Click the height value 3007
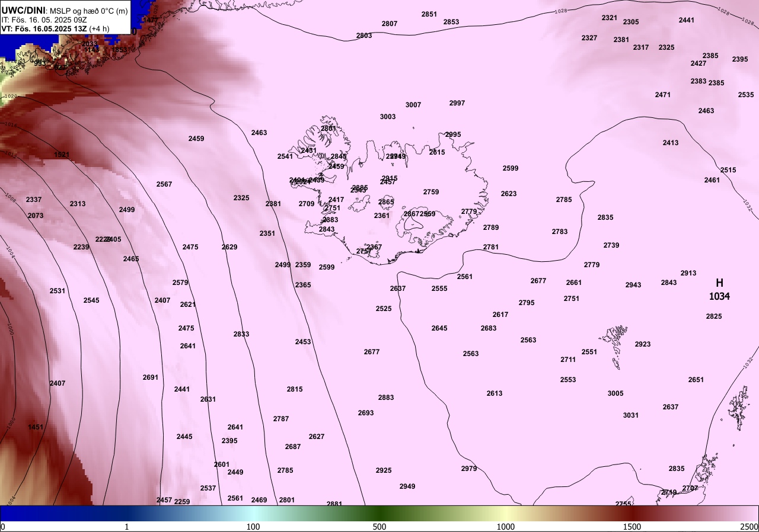The height and width of the screenshot is (532, 759). point(413,105)
